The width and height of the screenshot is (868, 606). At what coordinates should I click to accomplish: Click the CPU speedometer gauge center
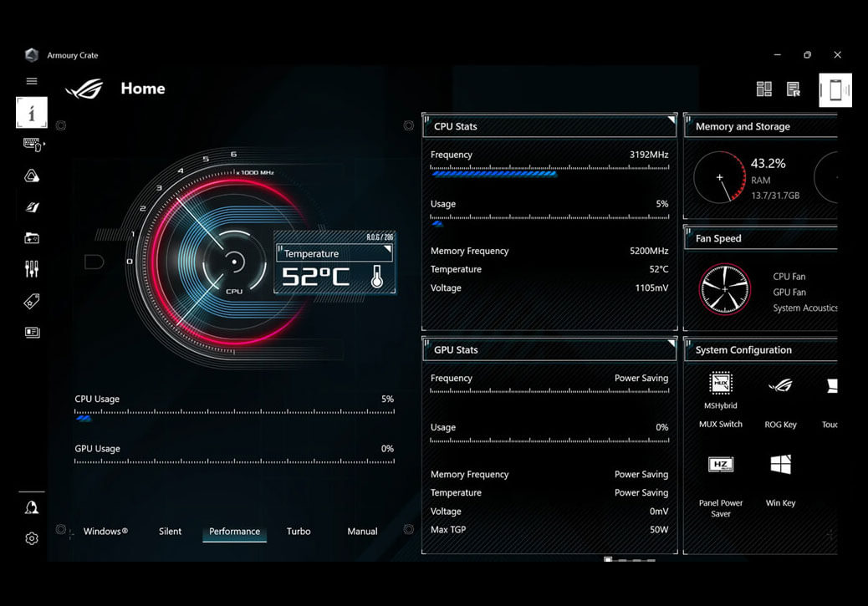pos(234,262)
